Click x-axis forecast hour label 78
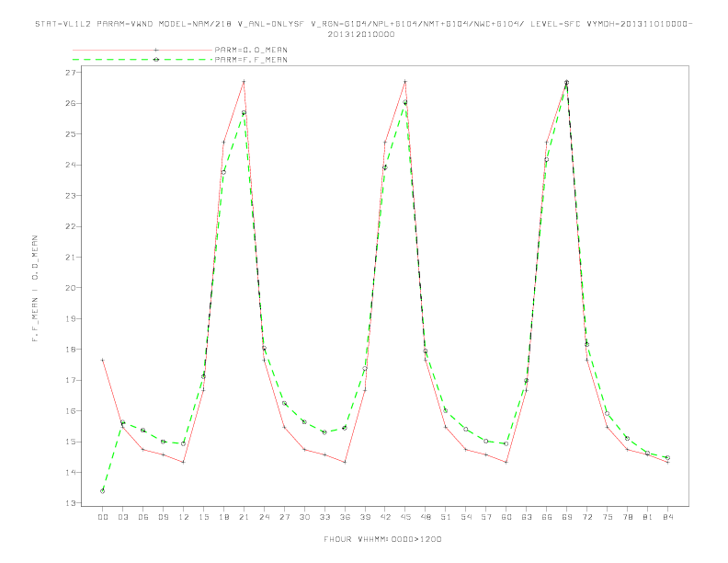Screen dimensions: 728x563 pyautogui.click(x=628, y=517)
